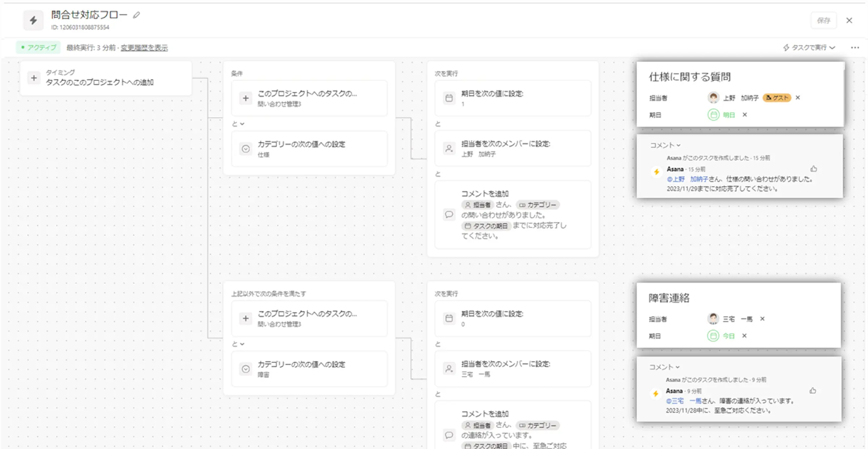Image resolution: width=868 pixels, height=449 pixels.
Task: Select the 期日を次の値に設定 action with value 1
Action: pos(513,98)
